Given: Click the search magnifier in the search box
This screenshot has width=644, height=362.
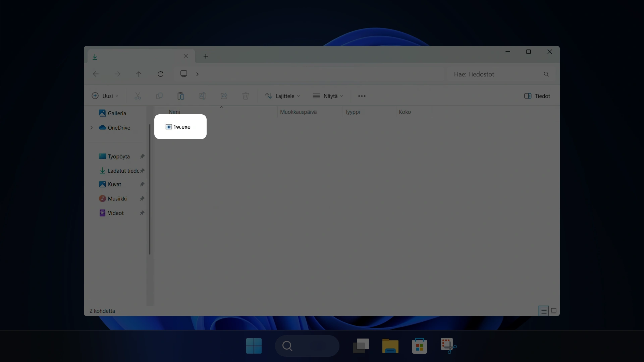Looking at the screenshot, I should coord(546,74).
